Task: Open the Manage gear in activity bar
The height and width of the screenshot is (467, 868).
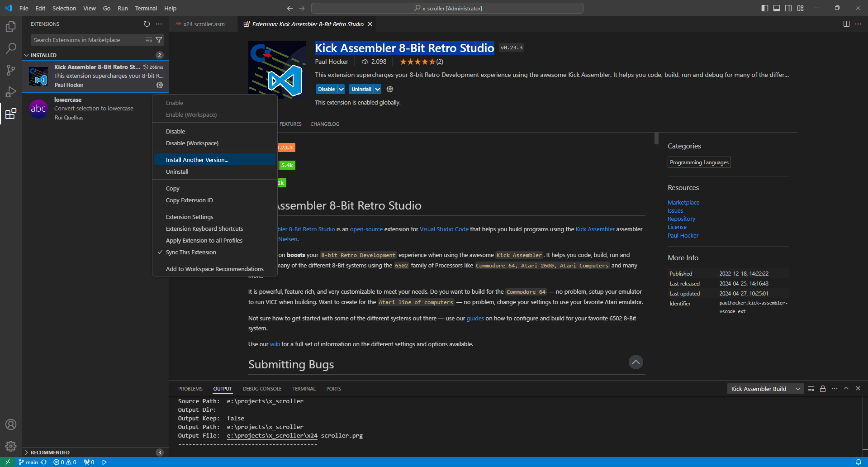Action: [x=11, y=446]
